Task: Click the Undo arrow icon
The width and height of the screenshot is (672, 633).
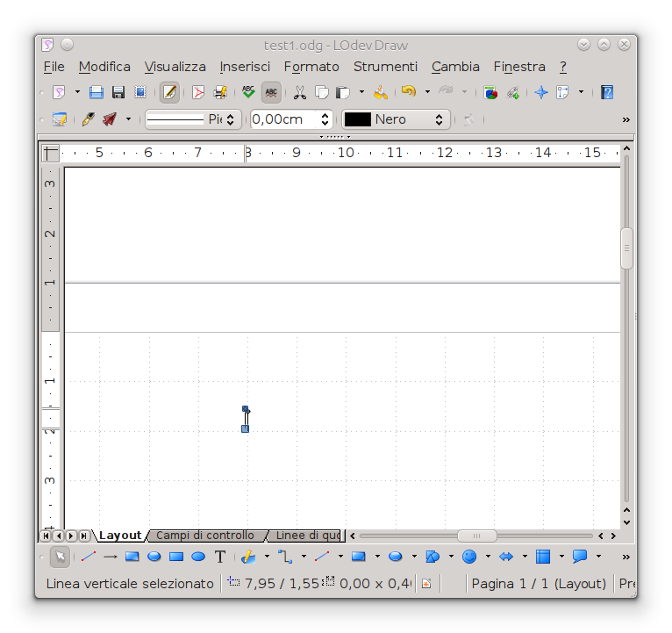Action: click(408, 92)
